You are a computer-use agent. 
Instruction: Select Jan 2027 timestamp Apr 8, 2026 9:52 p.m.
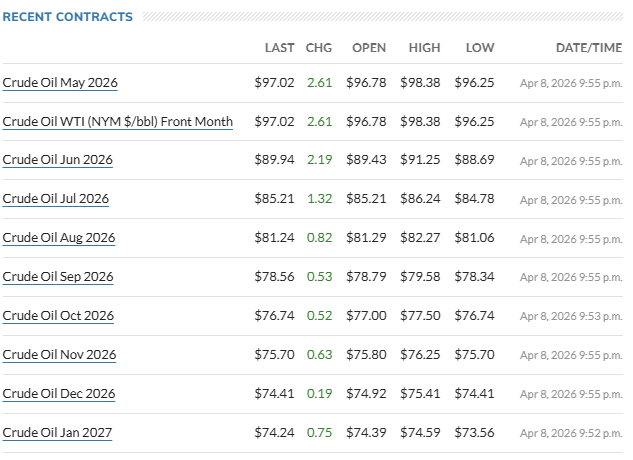[571, 433]
